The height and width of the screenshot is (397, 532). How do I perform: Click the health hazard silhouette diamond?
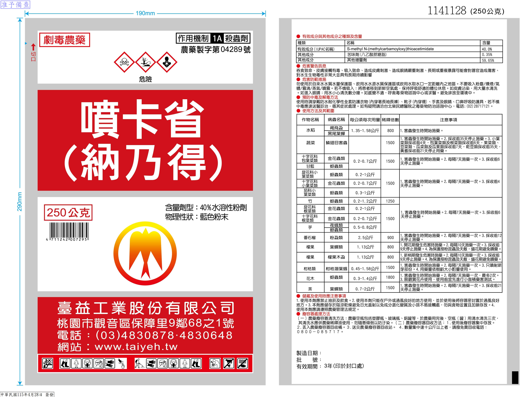tap(167, 62)
